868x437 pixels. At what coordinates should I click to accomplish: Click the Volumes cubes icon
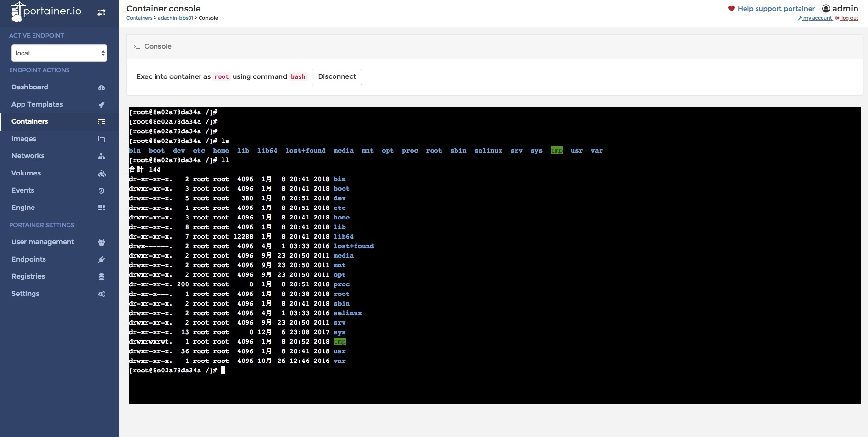pos(101,174)
